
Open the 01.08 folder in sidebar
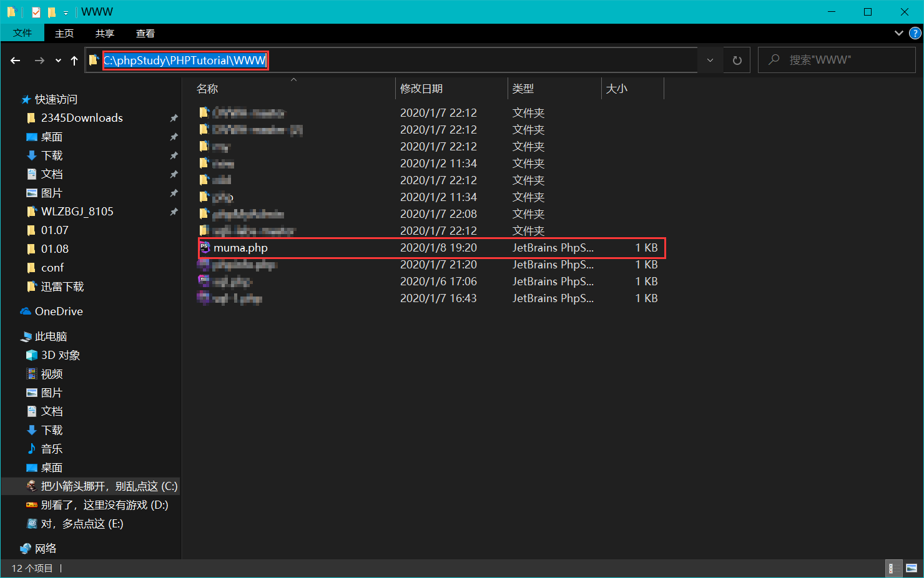click(55, 249)
